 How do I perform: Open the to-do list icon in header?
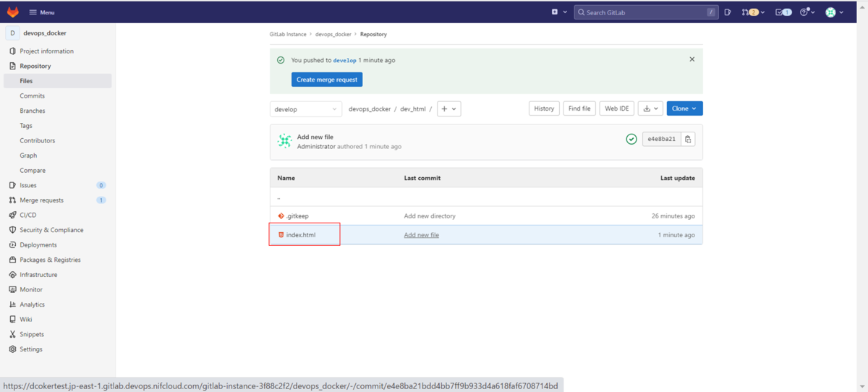tap(783, 12)
